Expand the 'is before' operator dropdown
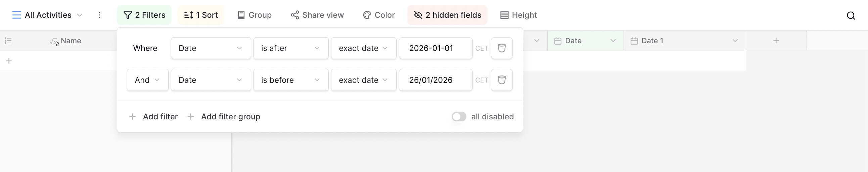The height and width of the screenshot is (172, 868). (290, 80)
